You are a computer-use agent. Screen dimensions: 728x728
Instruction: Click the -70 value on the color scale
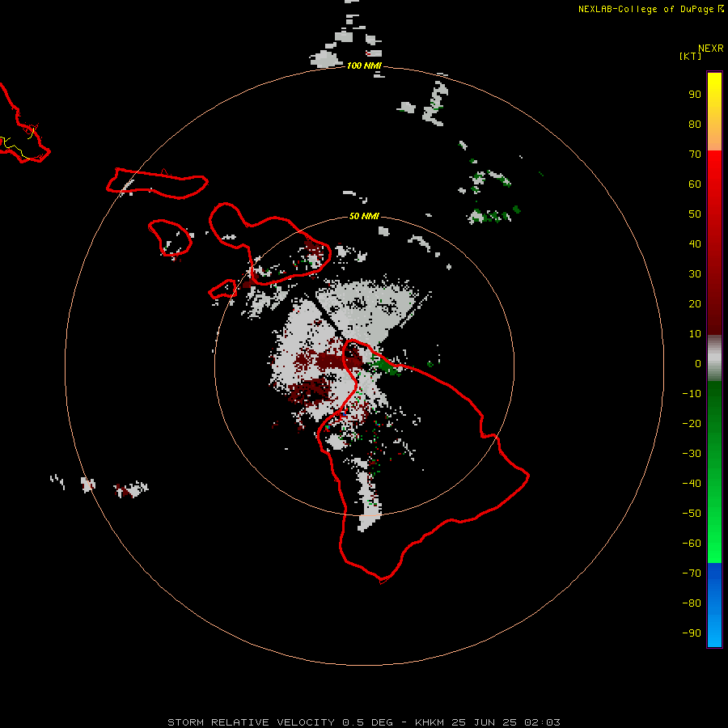pyautogui.click(x=692, y=574)
